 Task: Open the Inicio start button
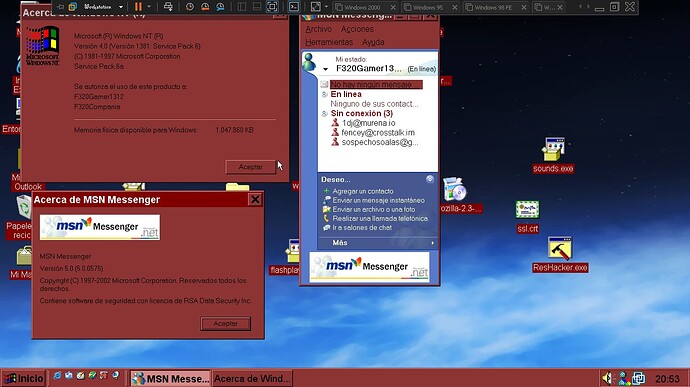pyautogui.click(x=24, y=378)
